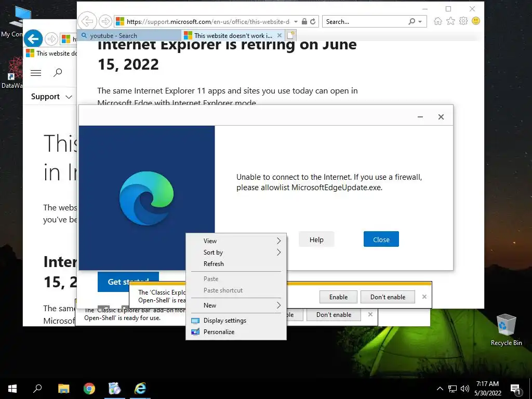Image resolution: width=532 pixels, height=399 pixels.
Task: Open the search provider dropdown arrow
Action: (420, 21)
